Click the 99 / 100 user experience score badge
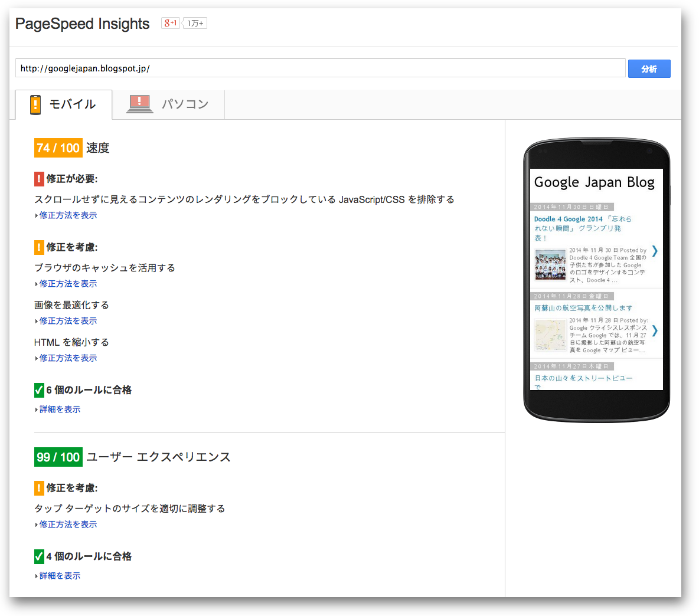This screenshot has width=699, height=616. (x=58, y=457)
